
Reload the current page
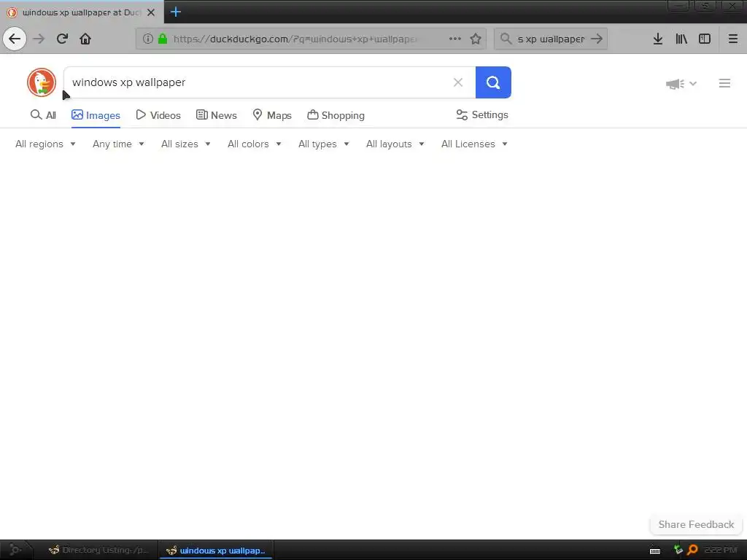coord(62,39)
